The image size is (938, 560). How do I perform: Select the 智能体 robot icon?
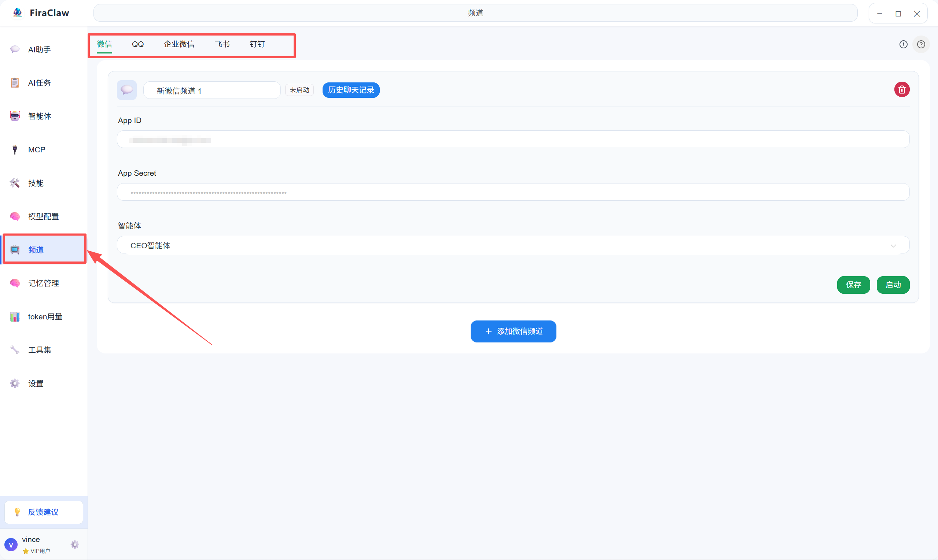click(15, 116)
